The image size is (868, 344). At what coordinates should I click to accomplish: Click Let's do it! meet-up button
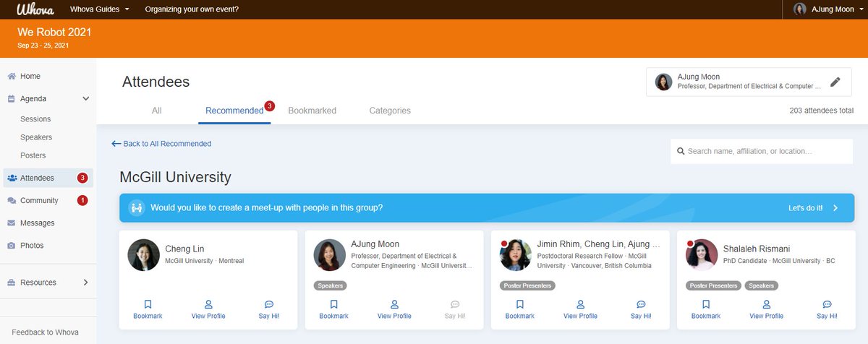806,207
